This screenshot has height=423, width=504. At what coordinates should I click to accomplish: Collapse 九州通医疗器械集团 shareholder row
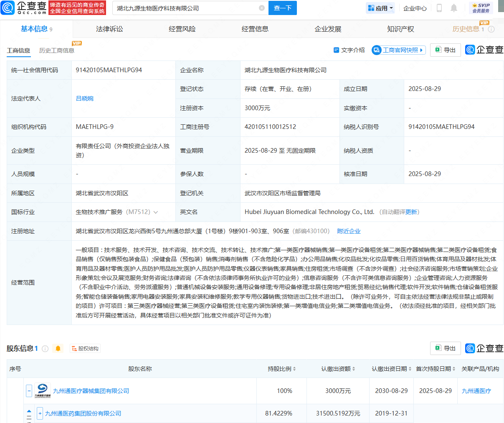(29, 391)
